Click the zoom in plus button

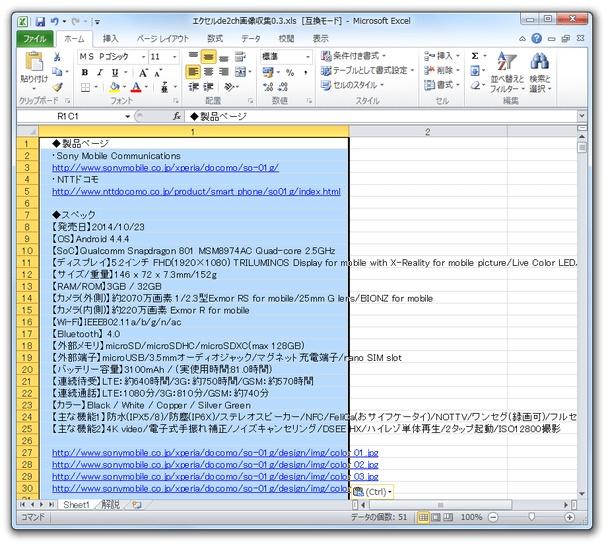tap(569, 517)
